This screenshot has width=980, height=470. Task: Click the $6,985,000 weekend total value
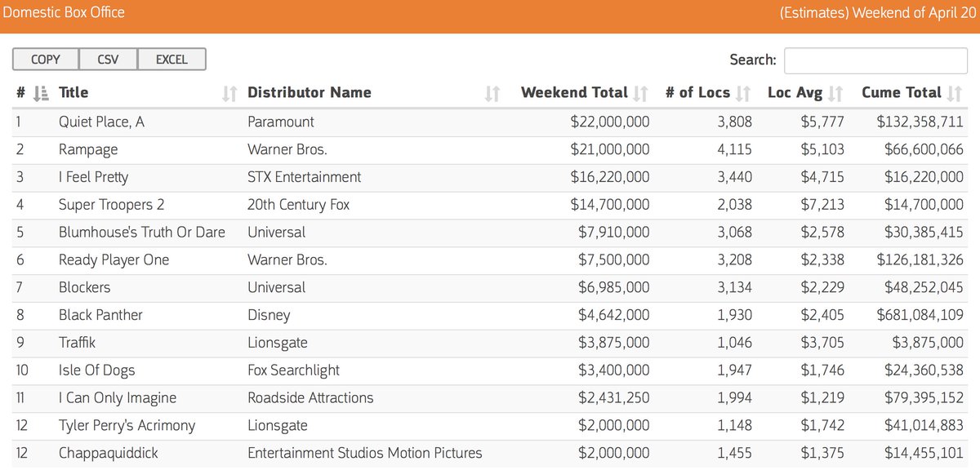[614, 287]
